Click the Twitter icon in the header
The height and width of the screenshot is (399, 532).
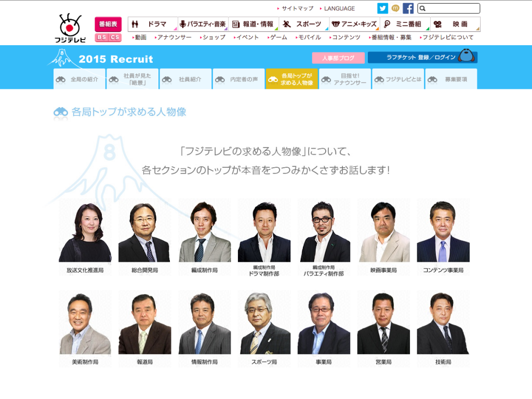tap(382, 8)
